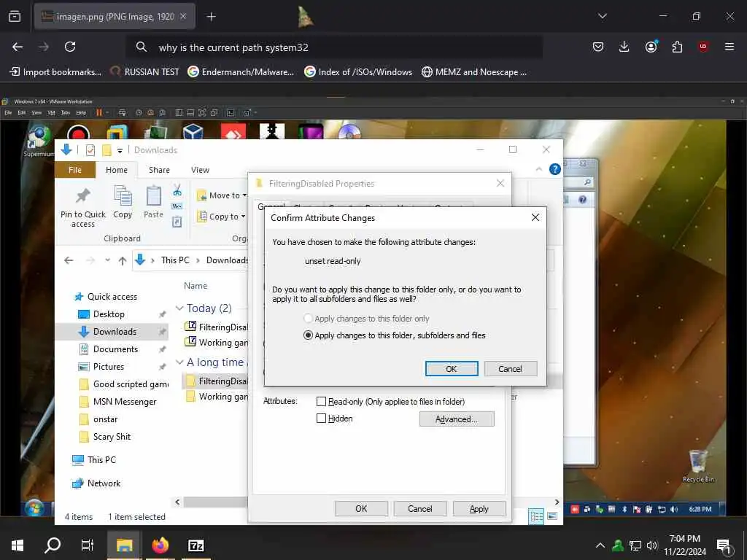Switch Explorer to details view icon

click(536, 516)
